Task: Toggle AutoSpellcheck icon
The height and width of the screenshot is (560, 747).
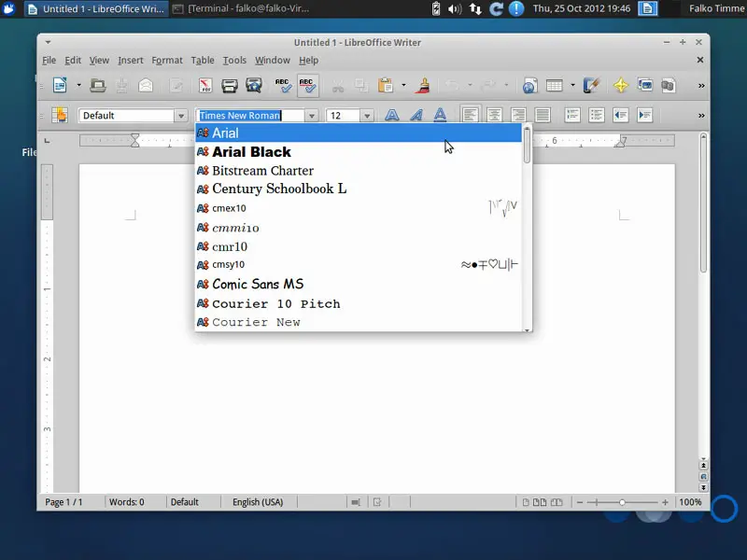Action: click(x=308, y=86)
